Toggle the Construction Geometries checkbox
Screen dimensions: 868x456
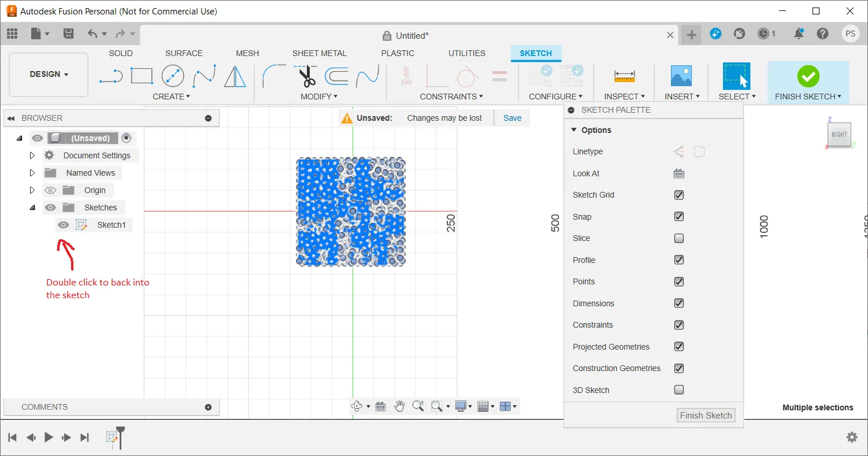(679, 368)
